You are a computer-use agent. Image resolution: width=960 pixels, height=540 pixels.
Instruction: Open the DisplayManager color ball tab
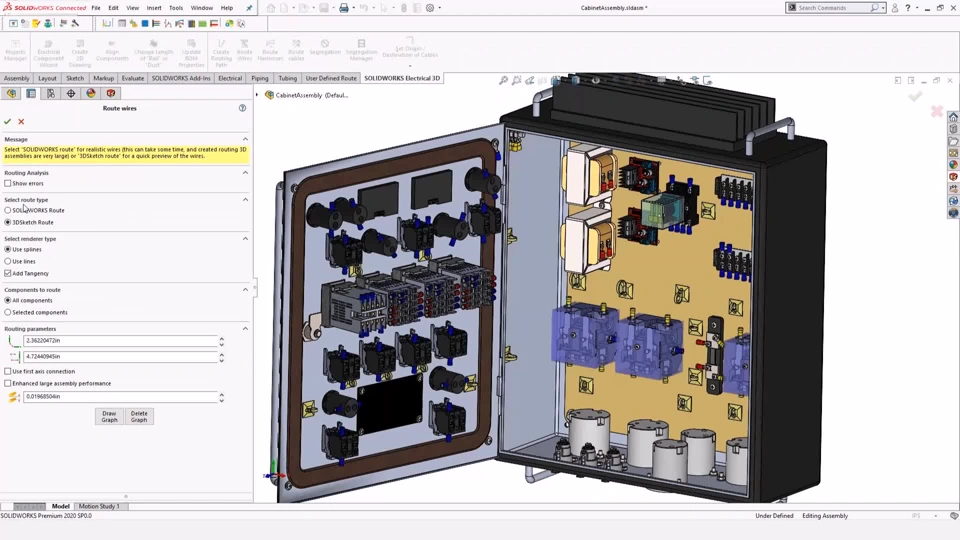(x=91, y=93)
